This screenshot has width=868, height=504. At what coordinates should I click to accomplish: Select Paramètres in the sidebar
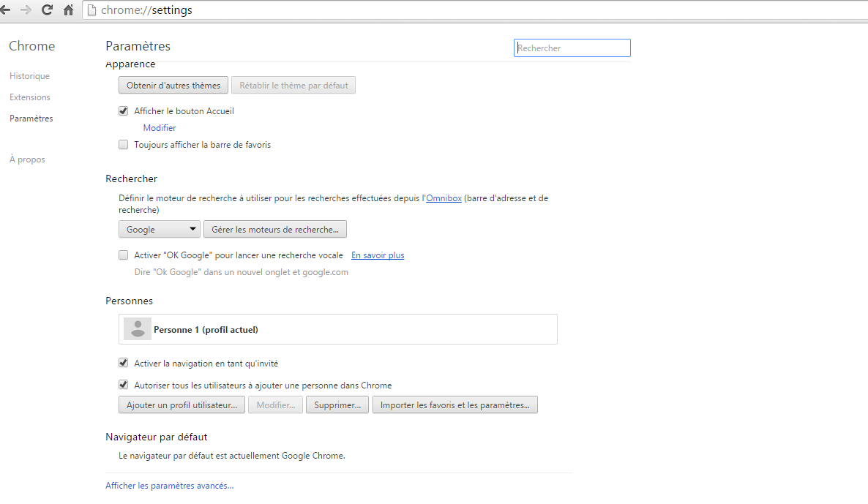tap(31, 118)
